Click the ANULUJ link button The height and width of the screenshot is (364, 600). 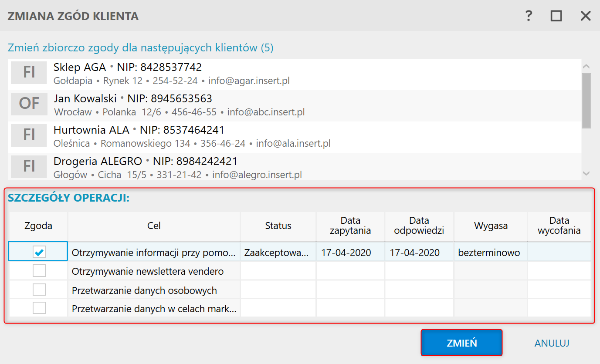pos(552,343)
